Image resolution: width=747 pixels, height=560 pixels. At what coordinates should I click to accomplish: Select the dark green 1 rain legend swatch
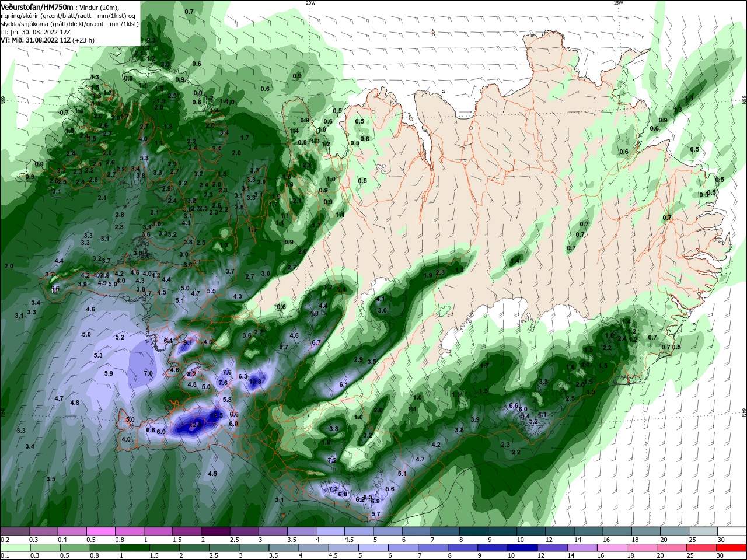pos(135,548)
